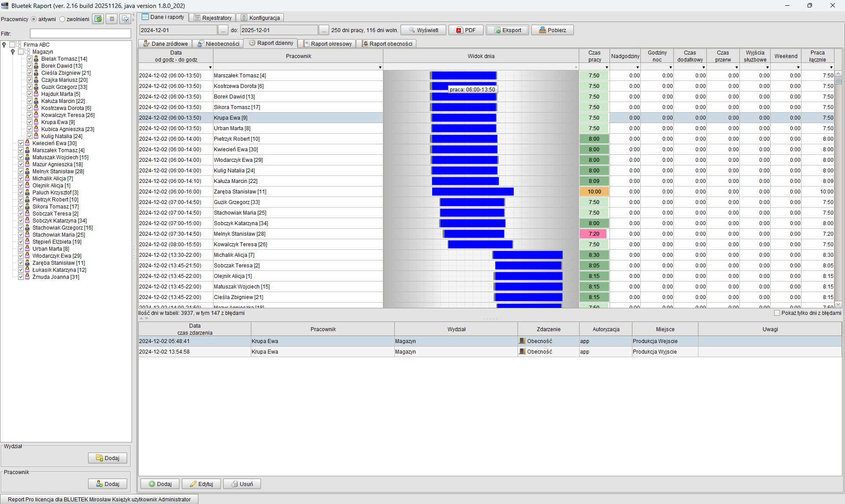Click the Edytuj button
Screen dimensions: 845x504
(x=201, y=484)
